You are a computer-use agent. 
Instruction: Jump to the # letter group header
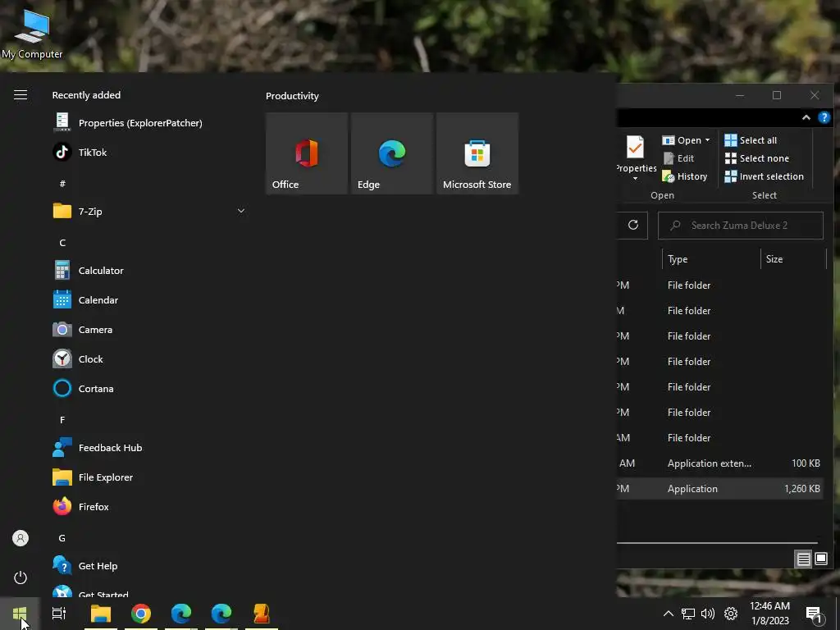[62, 184]
